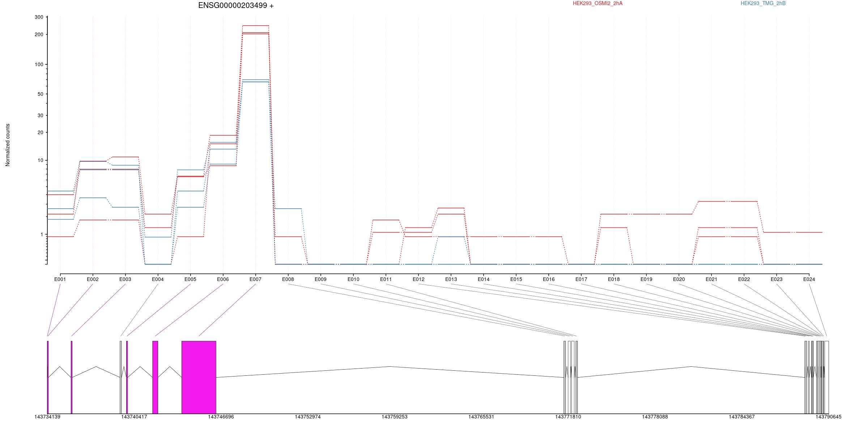Image resolution: width=868 pixels, height=434 pixels.
Task: Click genomic coordinate 143734139
Action: click(47, 417)
